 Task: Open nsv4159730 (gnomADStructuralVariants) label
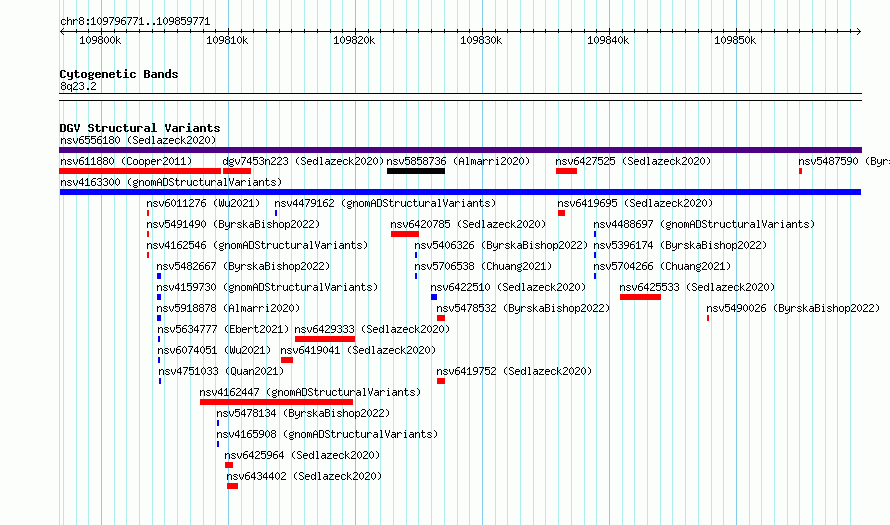pos(267,287)
